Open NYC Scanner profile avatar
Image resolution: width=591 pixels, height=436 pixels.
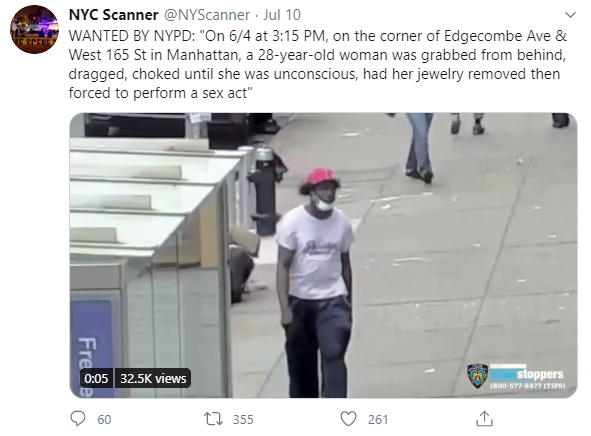click(x=34, y=29)
